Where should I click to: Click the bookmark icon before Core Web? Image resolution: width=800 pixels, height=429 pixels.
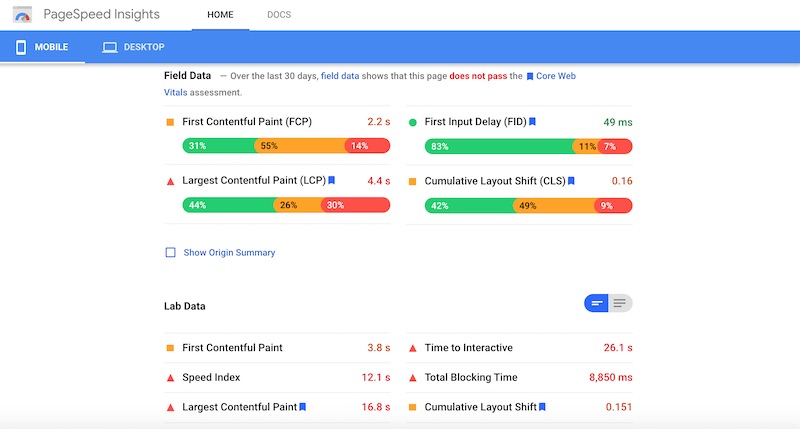(x=530, y=77)
